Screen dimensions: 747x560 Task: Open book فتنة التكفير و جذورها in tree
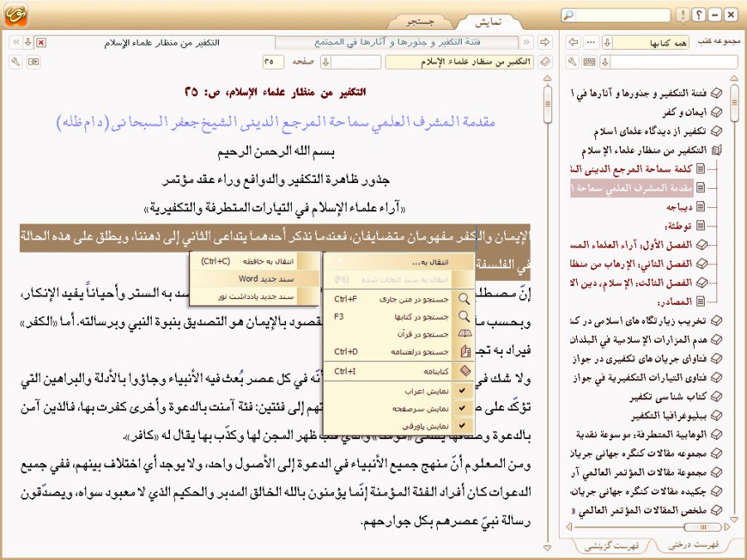[641, 94]
